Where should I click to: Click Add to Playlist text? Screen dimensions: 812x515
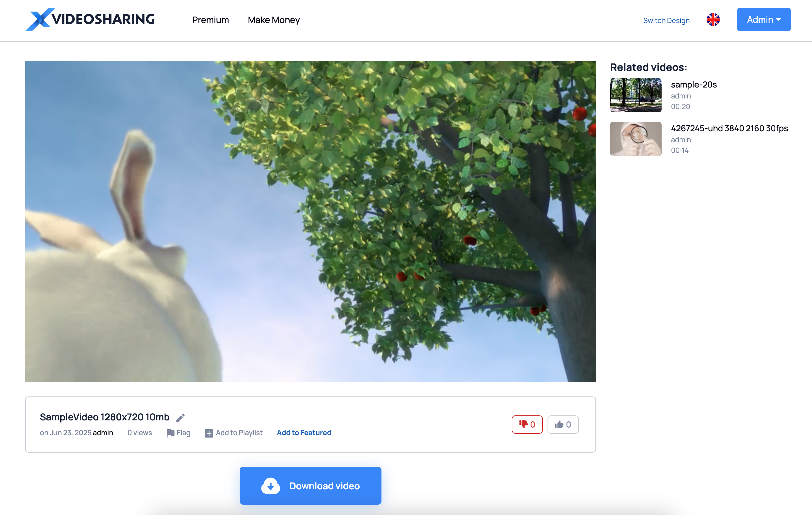coord(239,433)
